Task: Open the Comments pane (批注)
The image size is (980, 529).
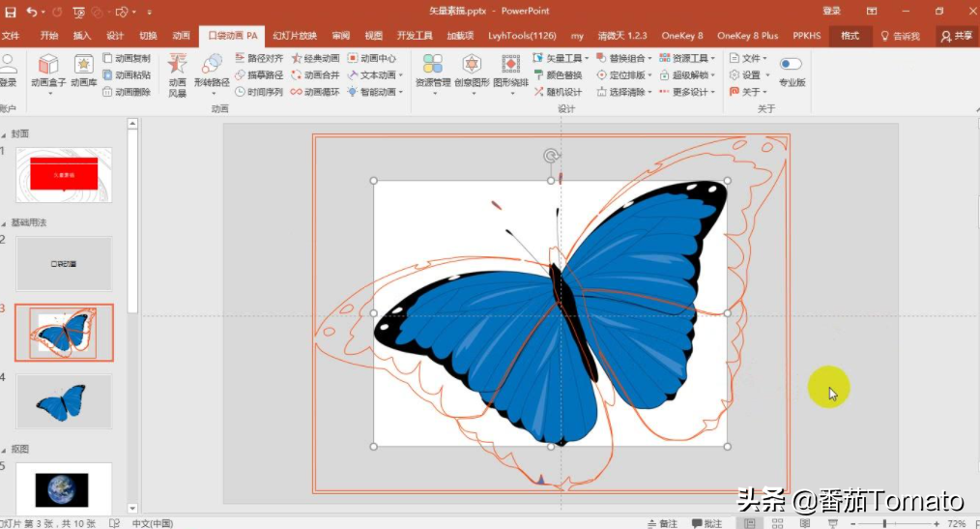Action: coord(706,523)
